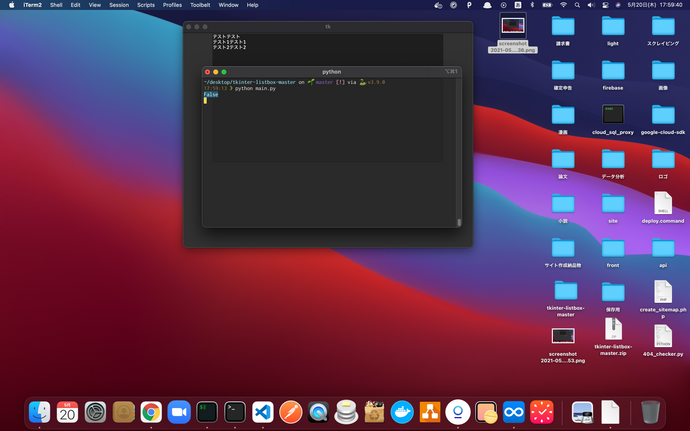Open the Calendar app in Dock
The width and height of the screenshot is (690, 431).
(67, 413)
